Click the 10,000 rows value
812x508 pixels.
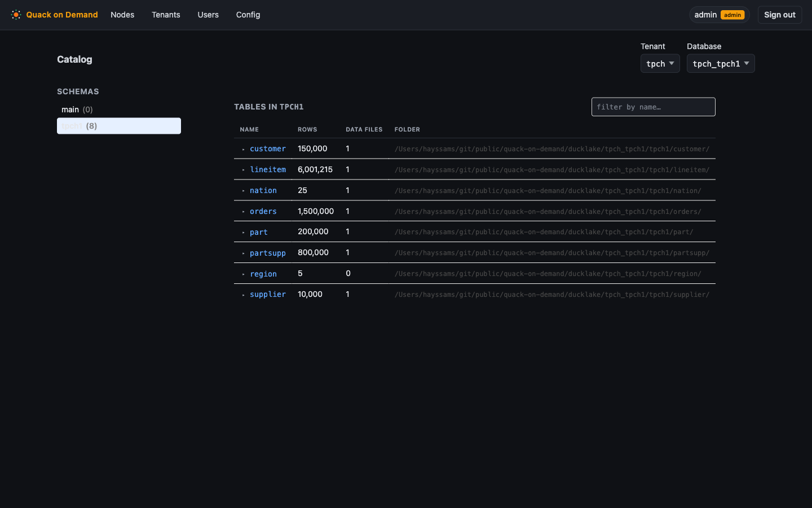click(310, 294)
